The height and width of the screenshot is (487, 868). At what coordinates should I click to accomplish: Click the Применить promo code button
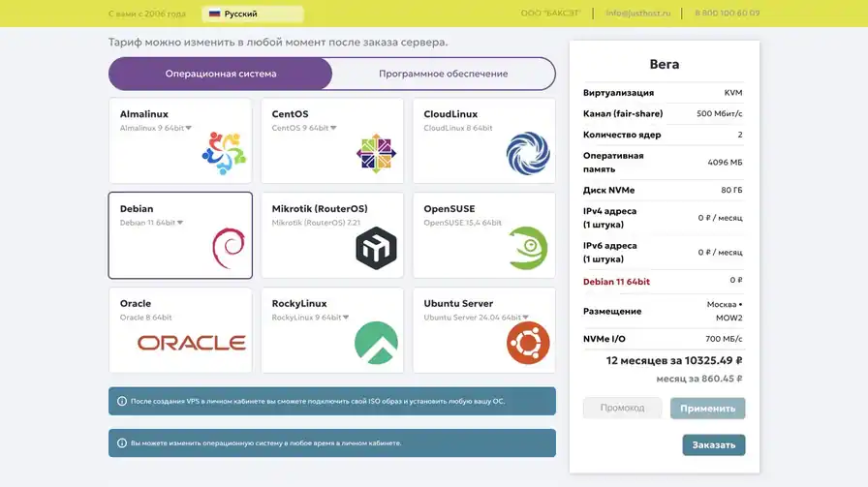pos(707,409)
